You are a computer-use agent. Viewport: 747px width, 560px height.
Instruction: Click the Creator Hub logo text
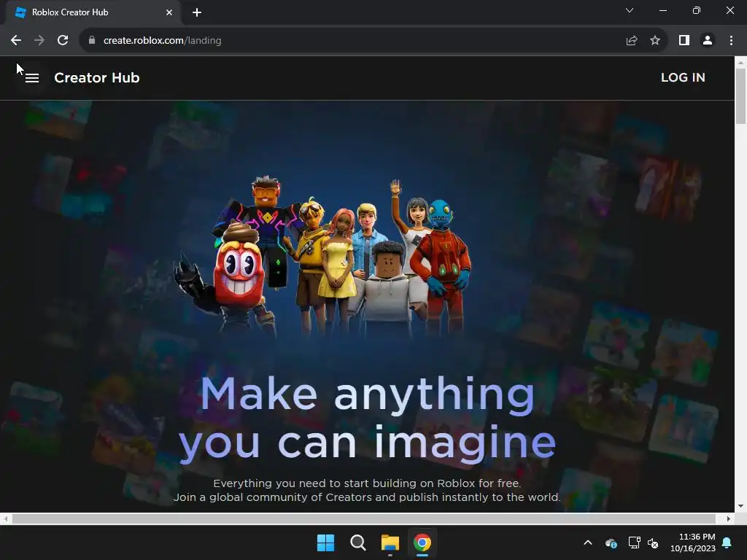click(97, 77)
